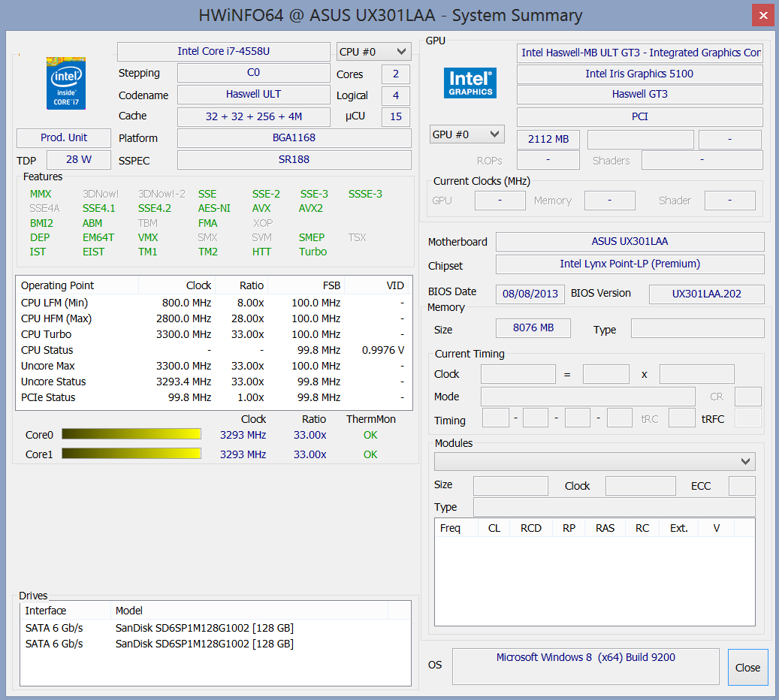Click the SSPEC value SR188
Viewport: 779px width, 700px height.
click(x=294, y=159)
